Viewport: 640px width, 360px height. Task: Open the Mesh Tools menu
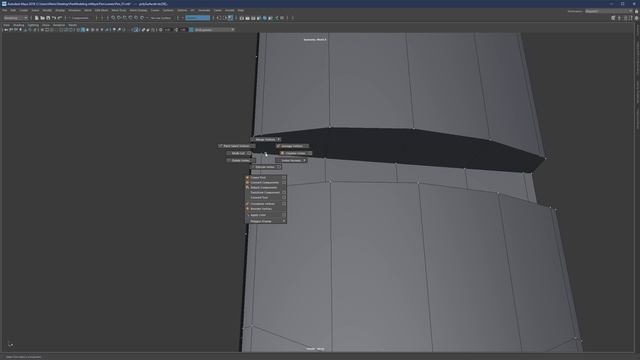(x=119, y=10)
